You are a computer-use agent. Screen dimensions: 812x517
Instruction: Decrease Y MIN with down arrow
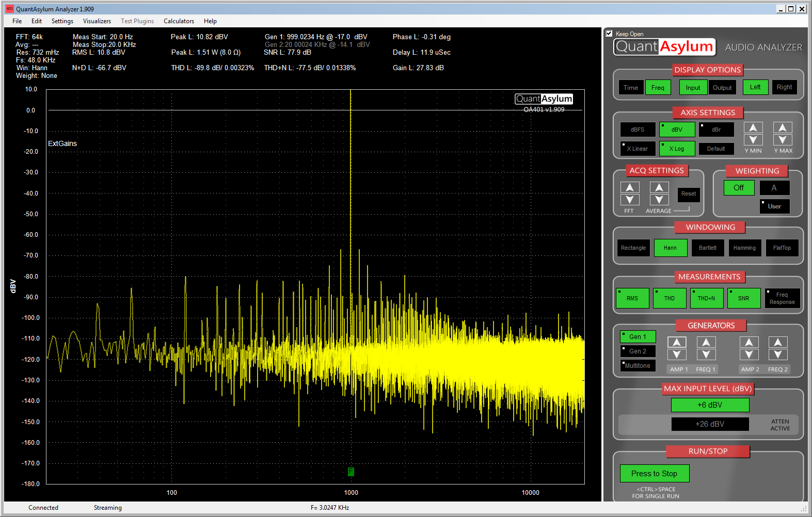[x=753, y=140]
